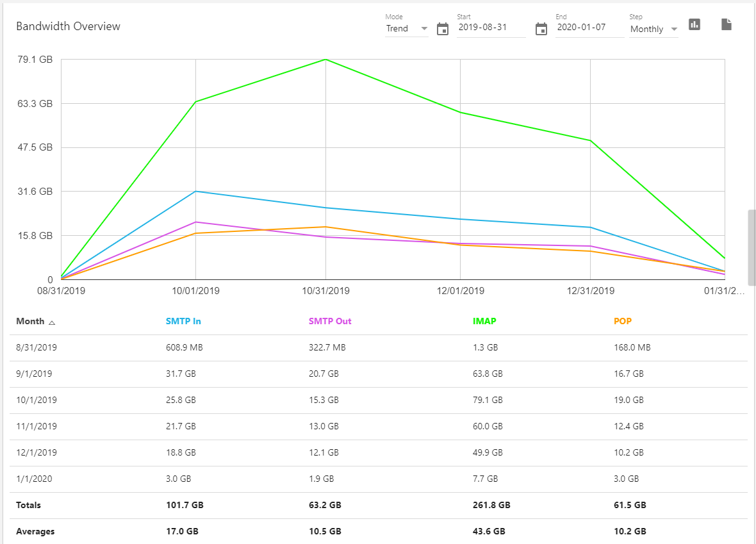
Task: Click the SMTP In peak at 10/01/2019
Action: pos(195,191)
